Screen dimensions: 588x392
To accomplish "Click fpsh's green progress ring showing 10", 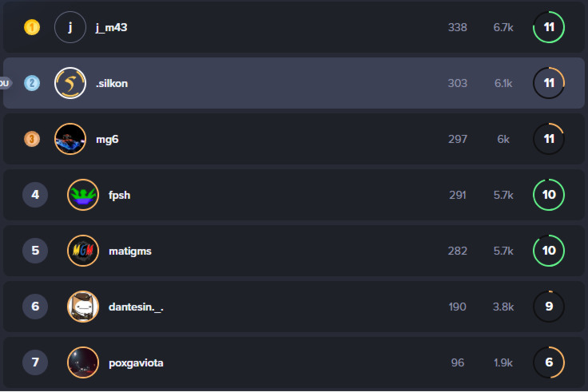I will (549, 195).
